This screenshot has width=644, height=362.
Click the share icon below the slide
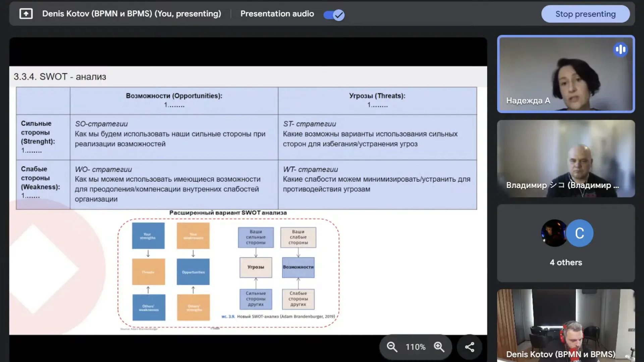coord(470,347)
